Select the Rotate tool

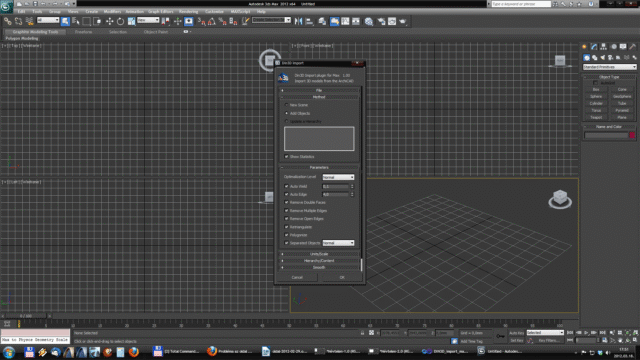(x=120, y=21)
